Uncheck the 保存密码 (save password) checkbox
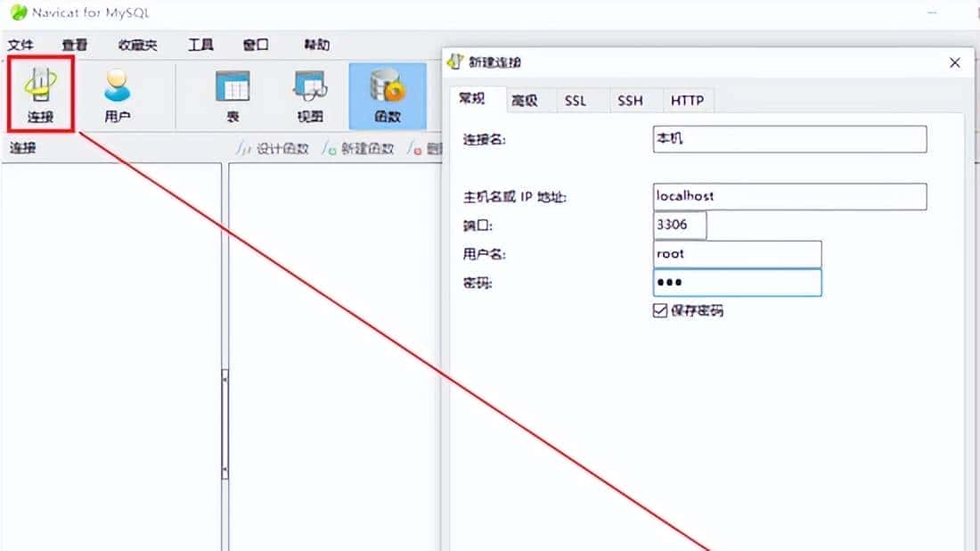The width and height of the screenshot is (980, 551). pos(658,310)
